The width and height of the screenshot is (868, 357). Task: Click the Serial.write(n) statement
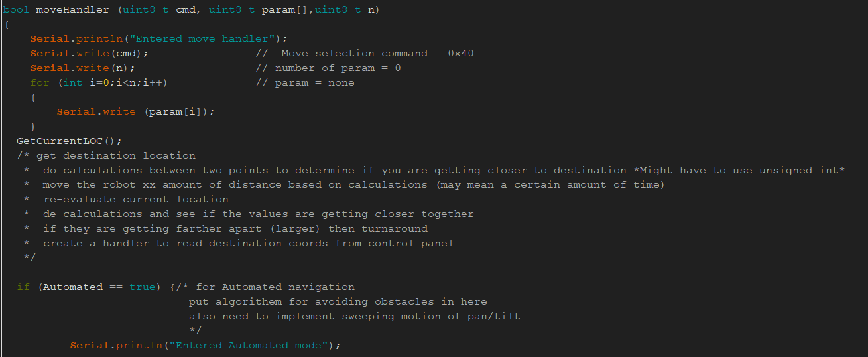coord(83,68)
